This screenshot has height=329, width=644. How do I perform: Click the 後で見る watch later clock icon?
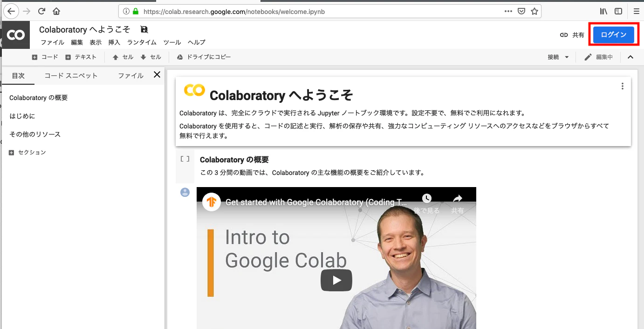pos(427,199)
